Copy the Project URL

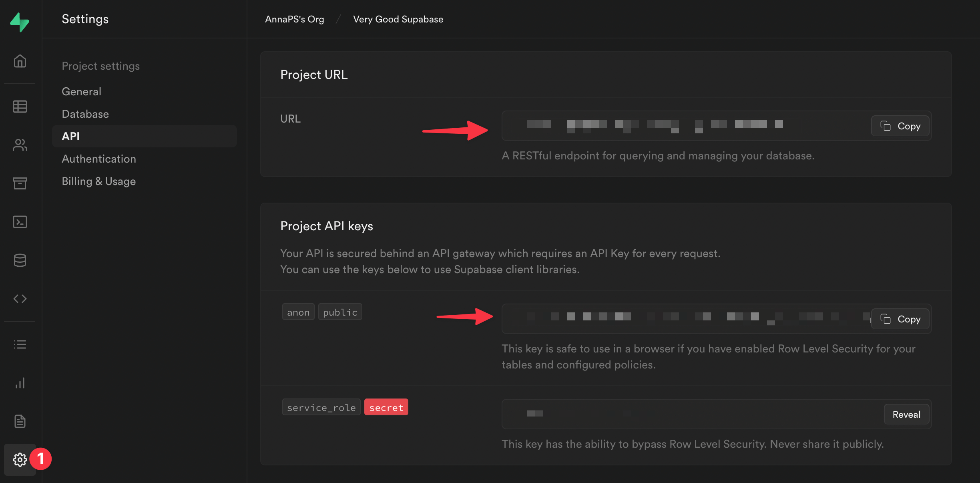[x=900, y=126]
